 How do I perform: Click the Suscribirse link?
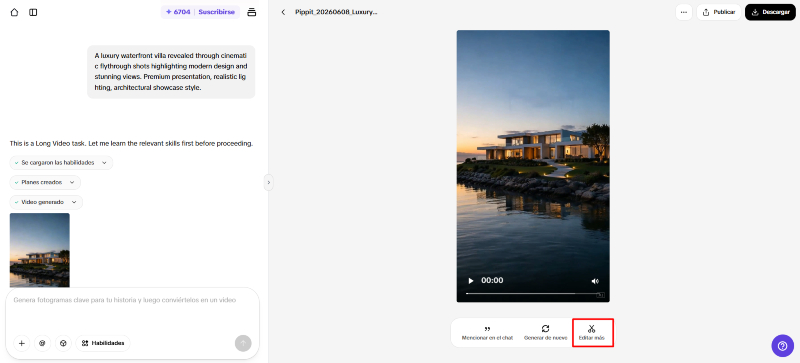(x=216, y=12)
